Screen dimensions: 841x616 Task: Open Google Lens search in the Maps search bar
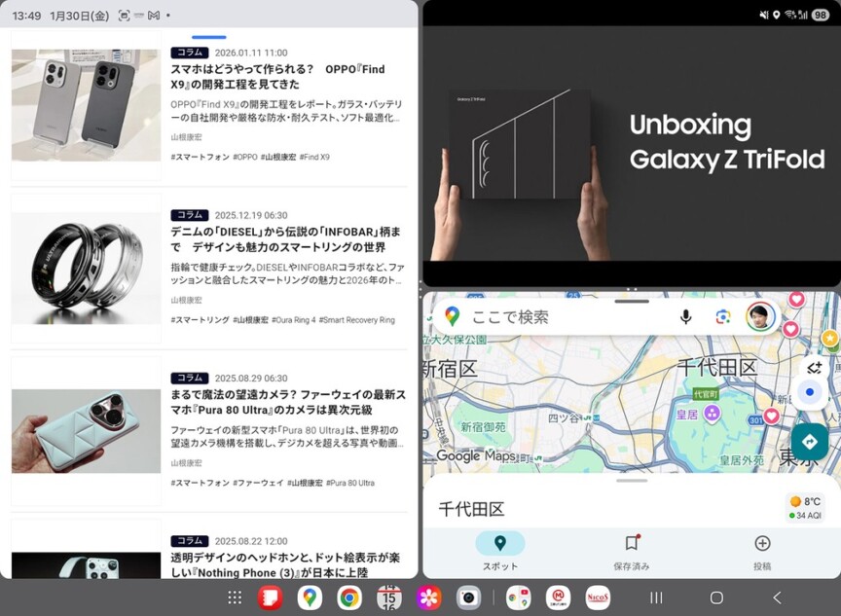tap(721, 316)
